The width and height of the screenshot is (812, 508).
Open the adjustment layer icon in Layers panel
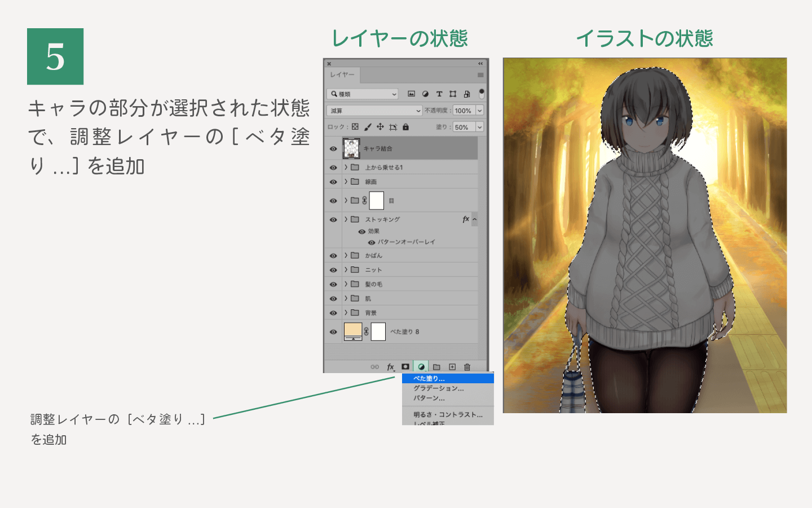tap(422, 367)
